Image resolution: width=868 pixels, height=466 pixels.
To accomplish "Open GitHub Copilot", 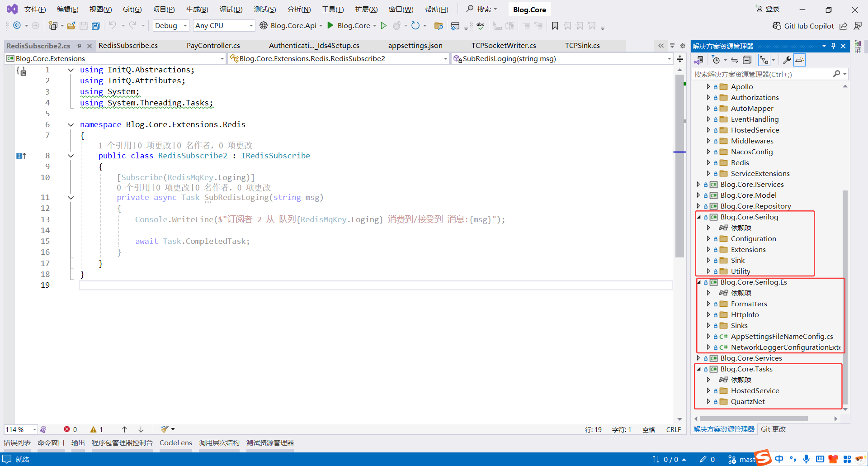I will [x=803, y=26].
